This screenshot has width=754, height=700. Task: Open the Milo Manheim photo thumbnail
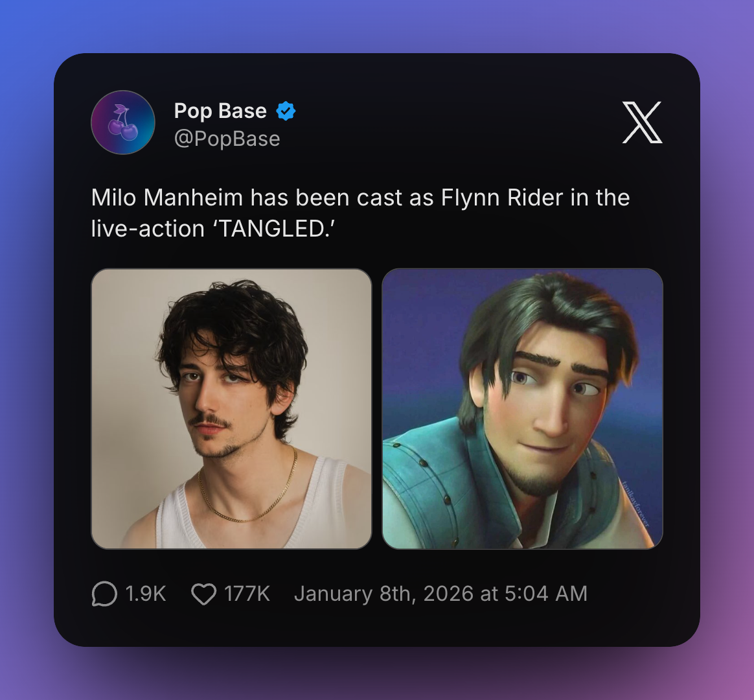click(231, 408)
